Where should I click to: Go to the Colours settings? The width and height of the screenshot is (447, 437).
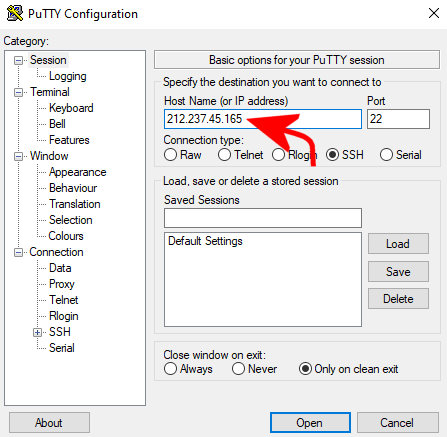point(66,236)
